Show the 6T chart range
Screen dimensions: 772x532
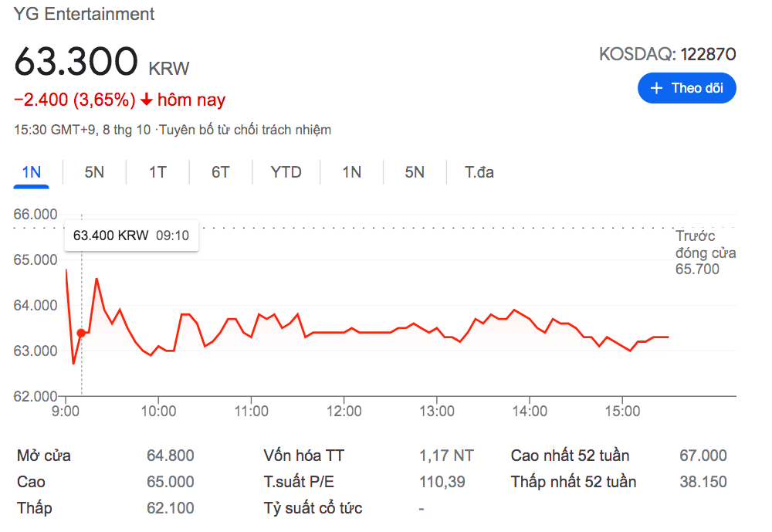[x=221, y=172]
